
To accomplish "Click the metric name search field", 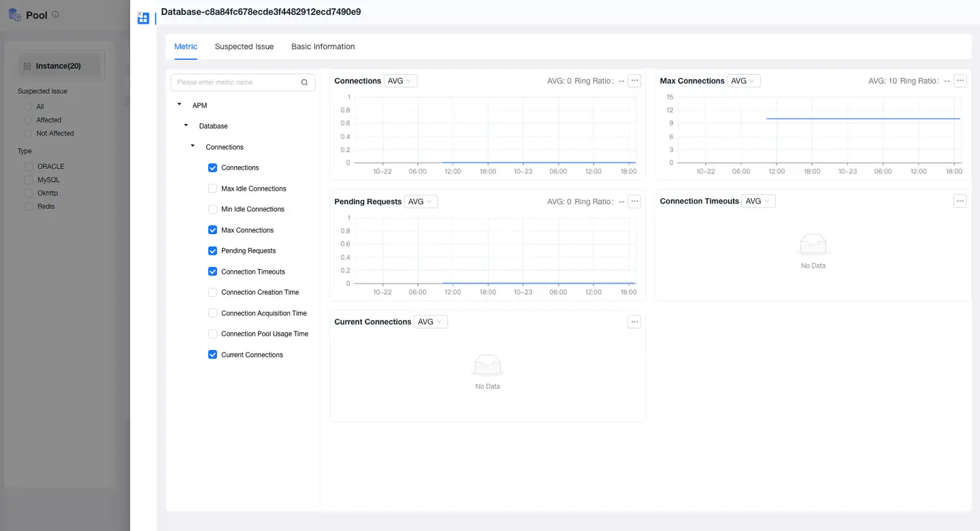I will (235, 82).
